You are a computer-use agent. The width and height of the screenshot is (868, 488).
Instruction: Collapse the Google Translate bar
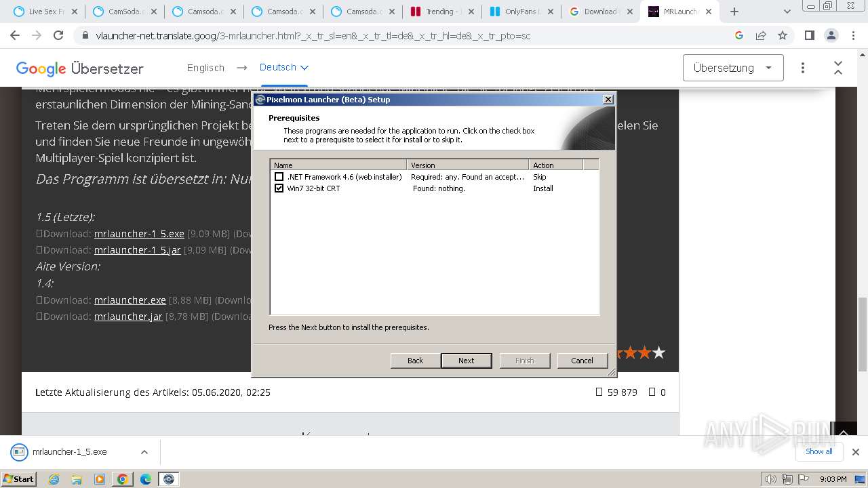pos(838,68)
